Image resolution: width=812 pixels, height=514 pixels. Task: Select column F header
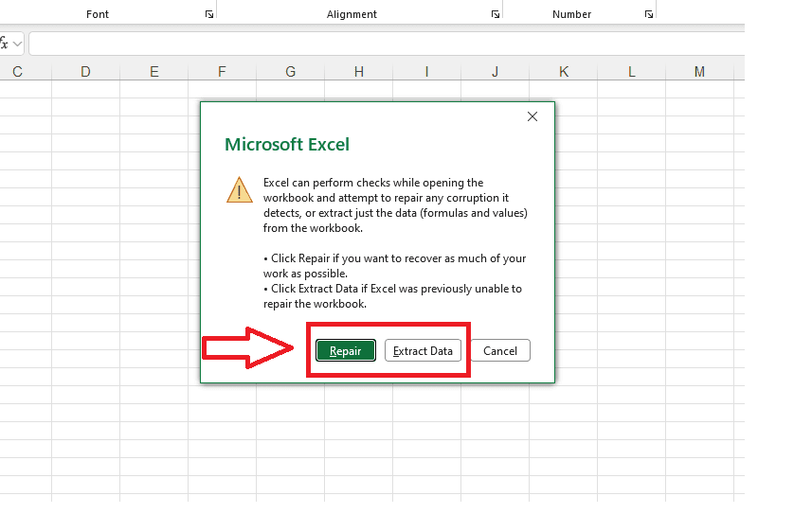[x=222, y=71]
